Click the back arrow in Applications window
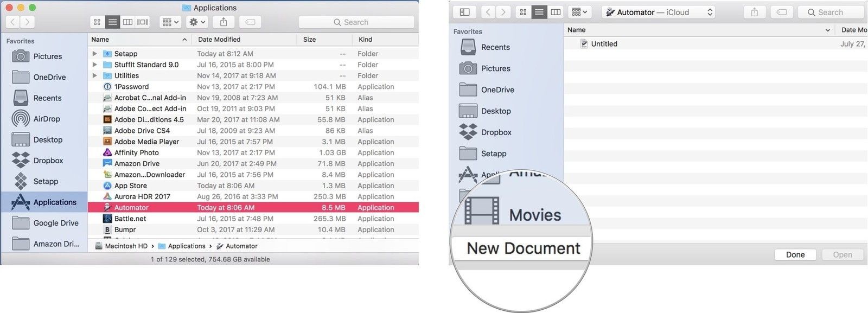 [x=13, y=22]
